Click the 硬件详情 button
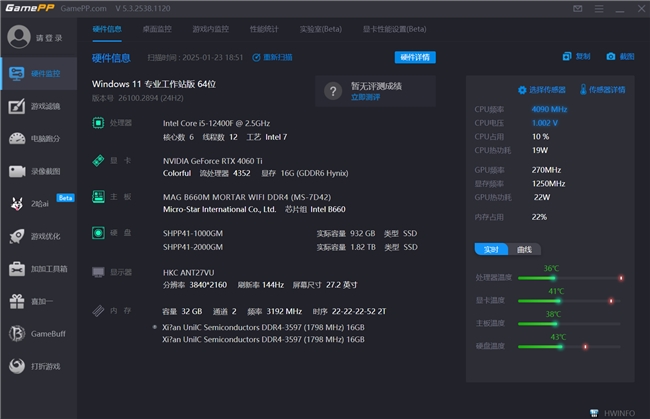Screen dimensions: 650x419 coord(415,57)
